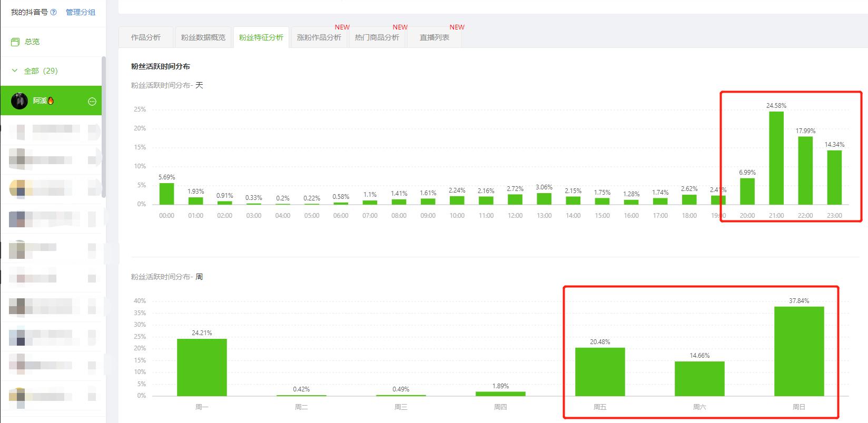Open the 作品分析 tab
Viewport: 868px width, 423px height.
pos(146,37)
